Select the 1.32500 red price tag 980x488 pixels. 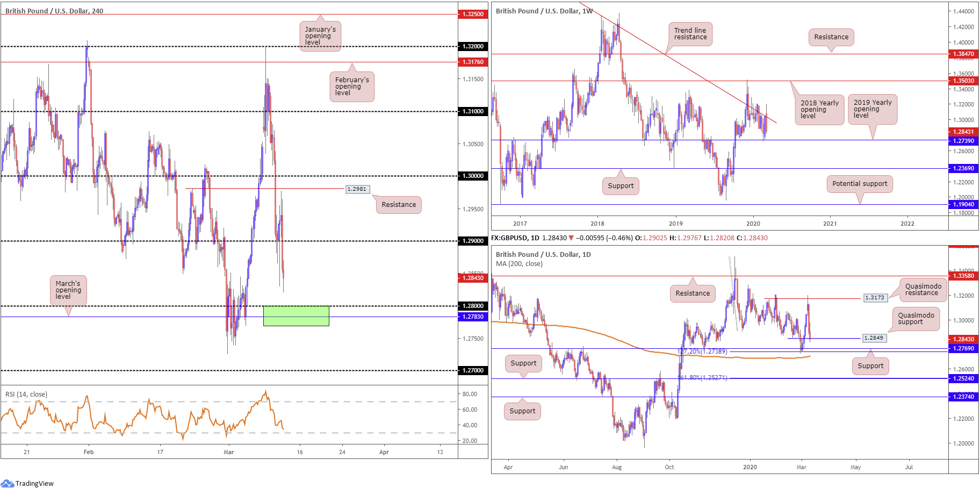(473, 14)
